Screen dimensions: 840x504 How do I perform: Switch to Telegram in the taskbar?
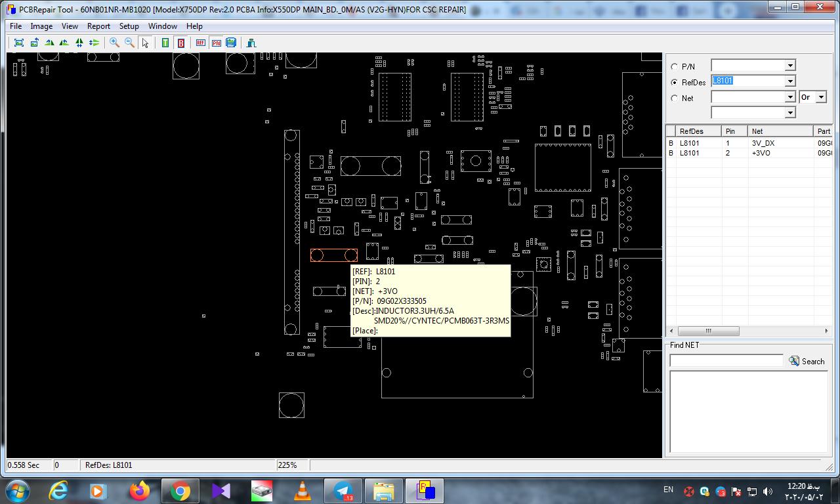343,491
